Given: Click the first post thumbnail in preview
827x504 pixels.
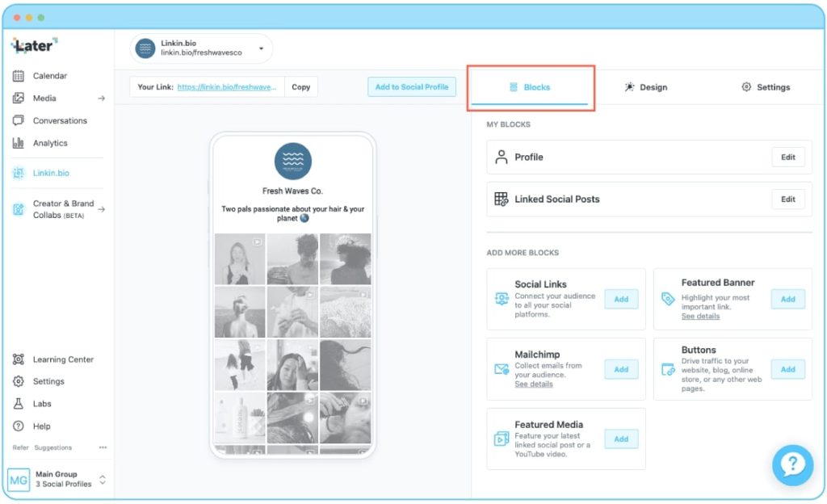Looking at the screenshot, I should coord(240,258).
